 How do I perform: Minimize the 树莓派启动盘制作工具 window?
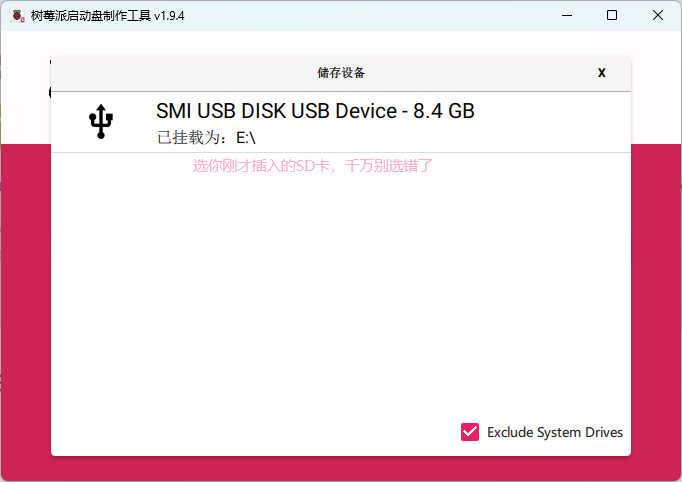[x=566, y=16]
